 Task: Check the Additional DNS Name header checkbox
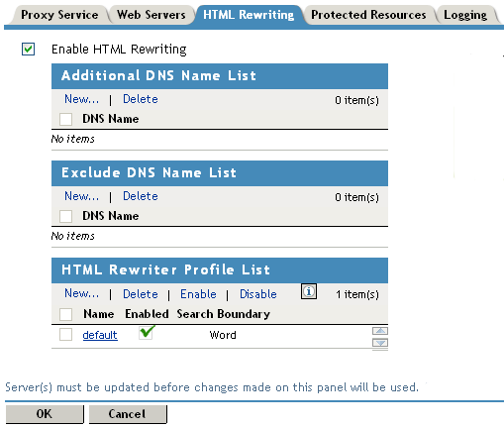coord(65,119)
